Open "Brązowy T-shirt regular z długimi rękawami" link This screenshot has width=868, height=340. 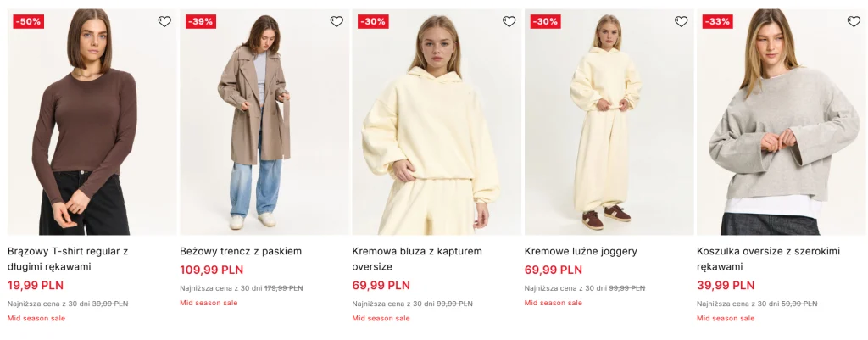tap(68, 259)
